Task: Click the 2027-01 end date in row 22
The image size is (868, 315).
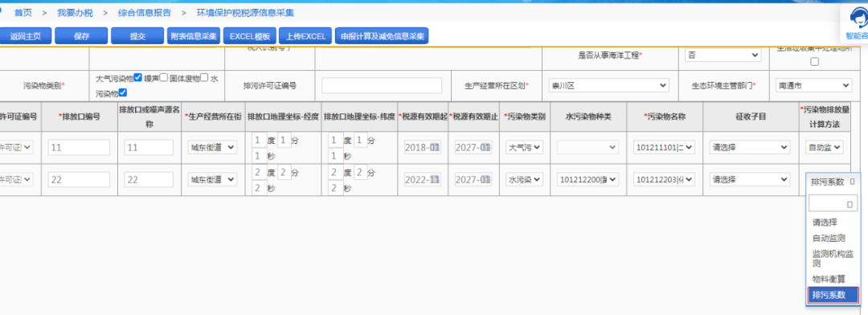Action: tap(473, 179)
